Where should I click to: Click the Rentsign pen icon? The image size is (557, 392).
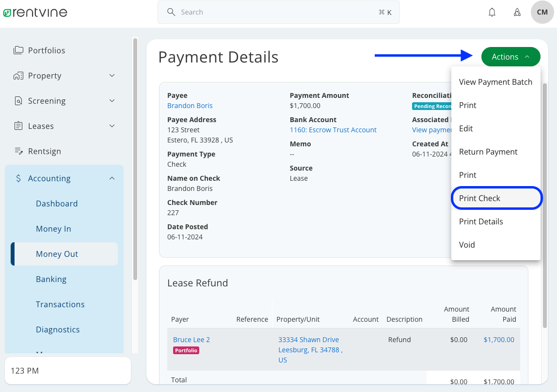pyautogui.click(x=18, y=151)
